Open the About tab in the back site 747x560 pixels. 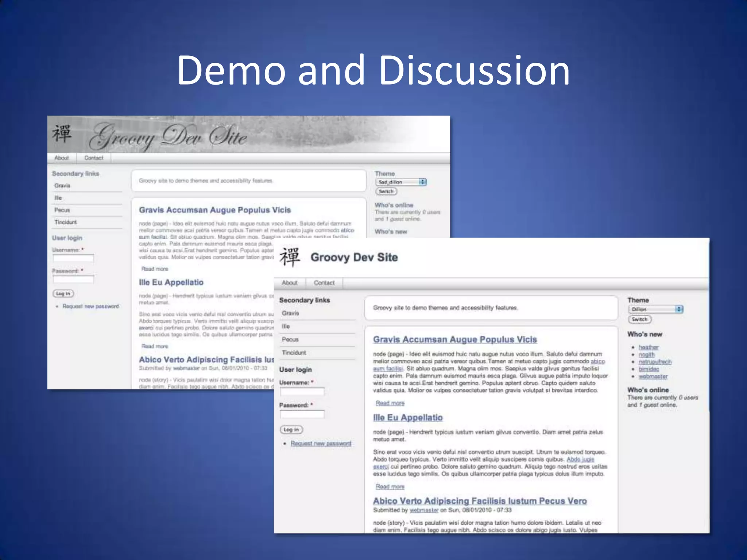click(x=62, y=158)
